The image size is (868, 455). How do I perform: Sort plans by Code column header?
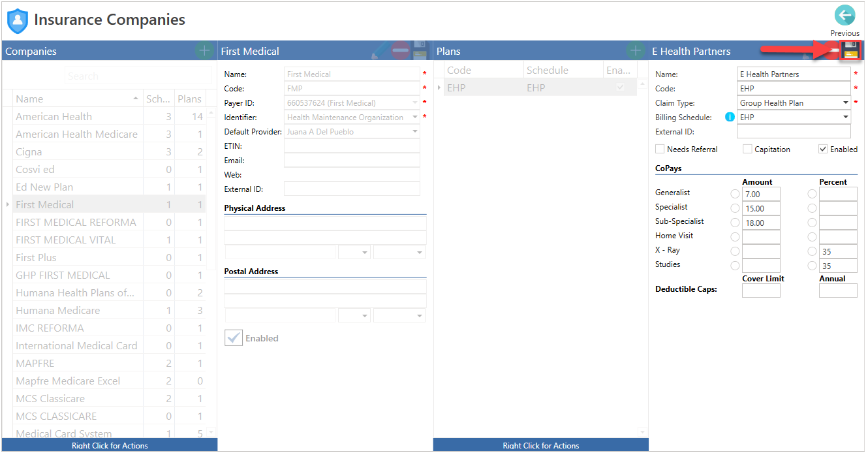coord(484,70)
